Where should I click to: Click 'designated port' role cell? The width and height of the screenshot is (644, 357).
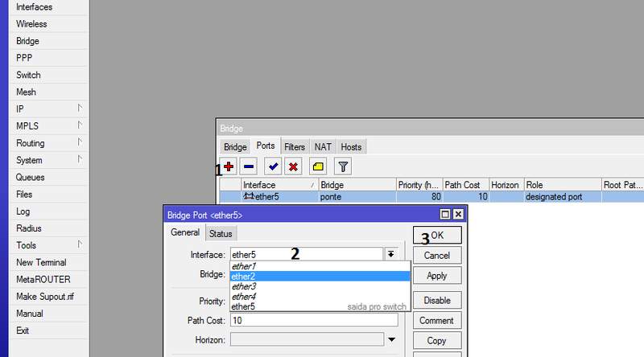click(554, 196)
